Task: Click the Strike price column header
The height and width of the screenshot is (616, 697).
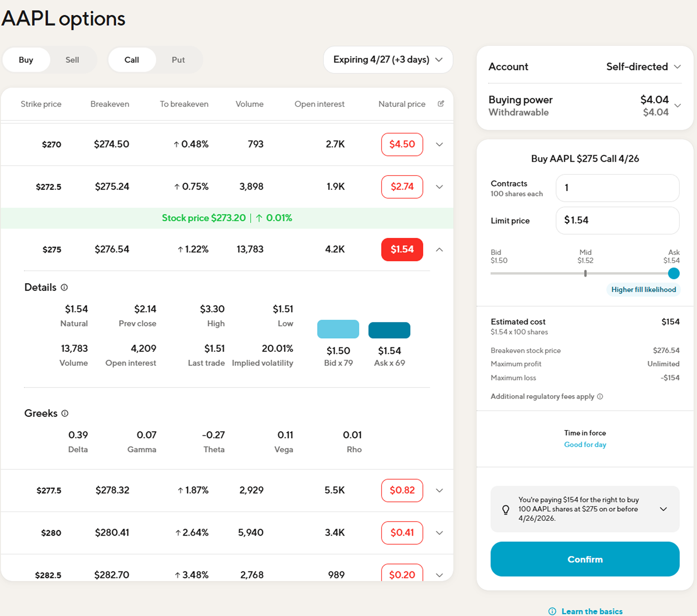Action: [x=41, y=104]
